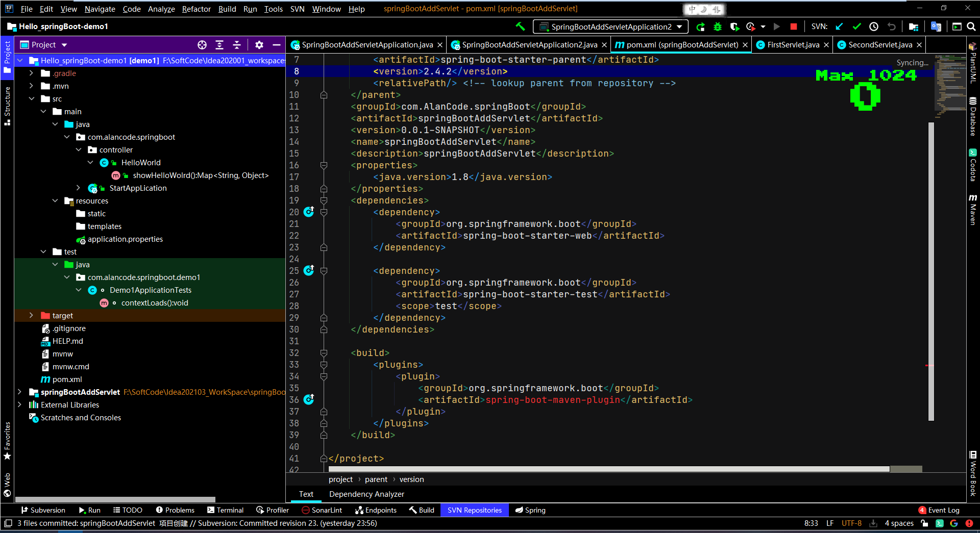Collapse the src folder
The height and width of the screenshot is (533, 980).
click(31, 98)
